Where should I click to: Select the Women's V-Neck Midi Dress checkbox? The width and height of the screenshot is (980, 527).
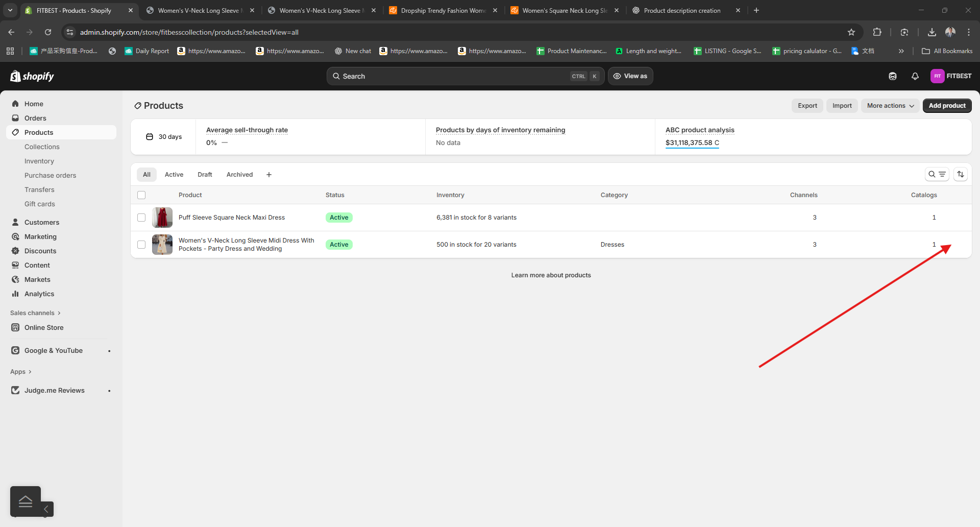pyautogui.click(x=141, y=245)
